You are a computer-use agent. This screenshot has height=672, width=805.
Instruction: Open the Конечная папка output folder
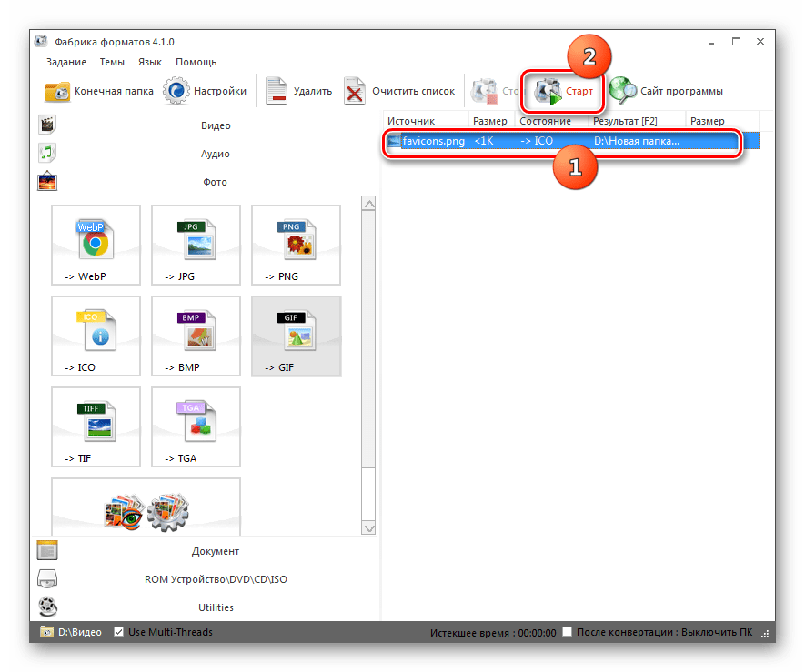(x=99, y=91)
